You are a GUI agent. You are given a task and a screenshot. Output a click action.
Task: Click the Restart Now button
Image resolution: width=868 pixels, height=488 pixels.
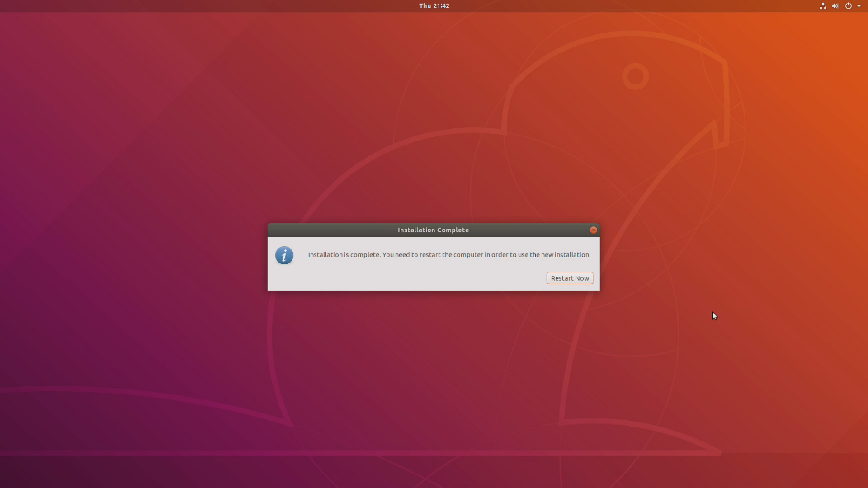570,278
